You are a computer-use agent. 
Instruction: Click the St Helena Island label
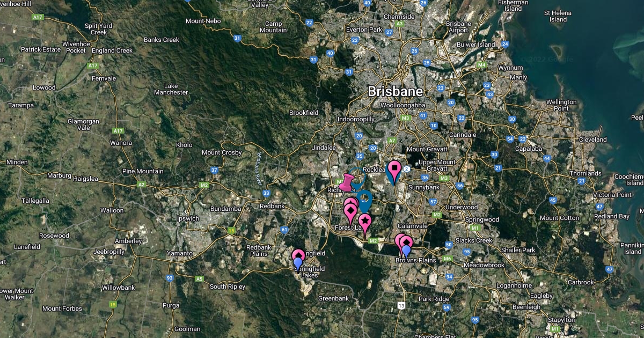(555, 16)
